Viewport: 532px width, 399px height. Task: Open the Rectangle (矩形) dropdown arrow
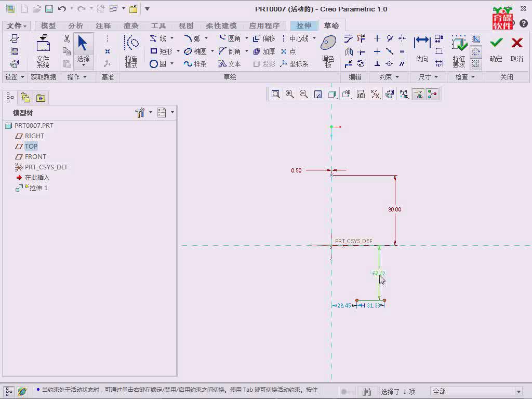click(178, 51)
